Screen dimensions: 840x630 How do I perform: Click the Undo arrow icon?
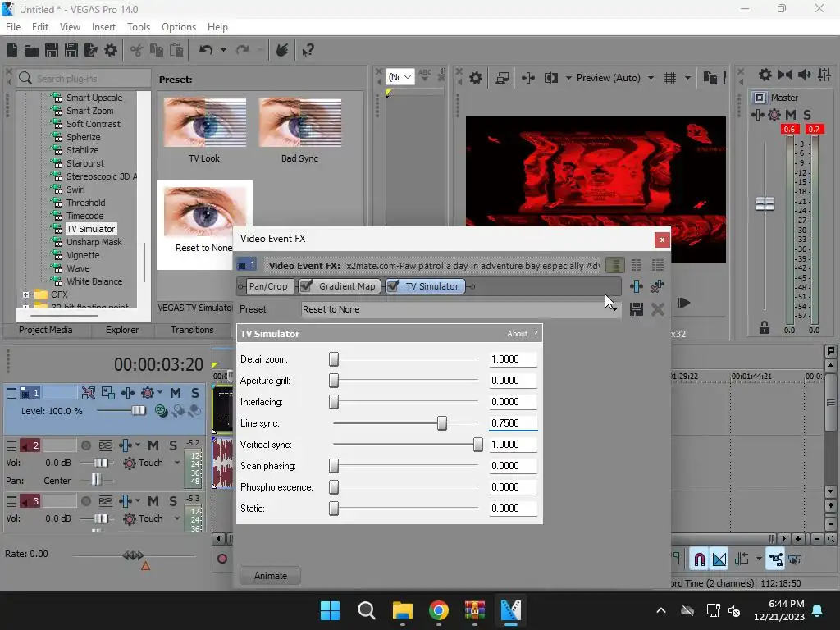pos(206,50)
